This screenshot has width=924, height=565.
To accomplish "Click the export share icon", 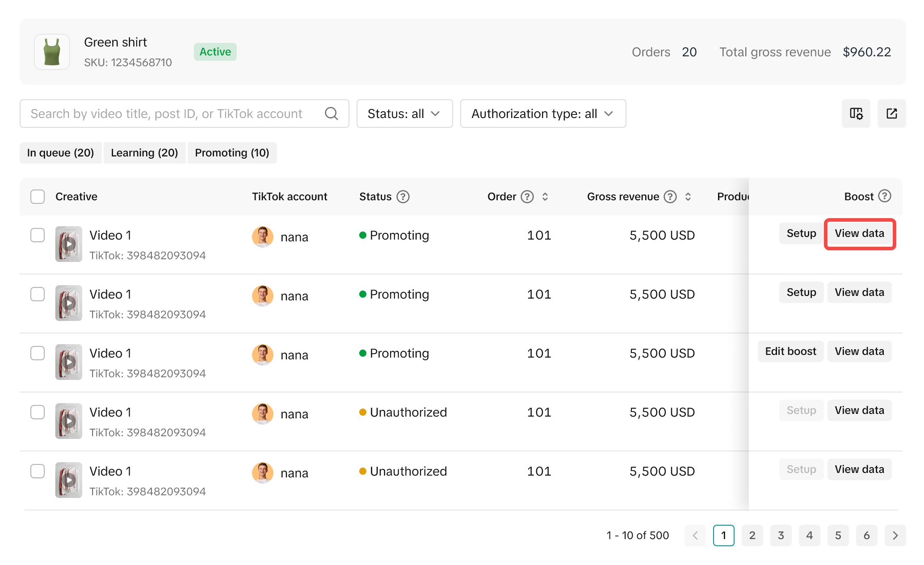I will point(891,114).
